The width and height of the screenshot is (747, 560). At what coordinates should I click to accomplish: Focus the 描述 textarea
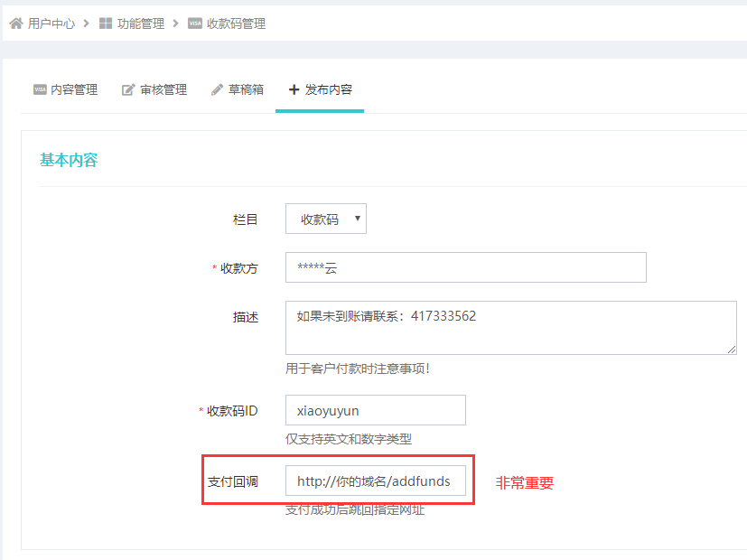pos(511,328)
